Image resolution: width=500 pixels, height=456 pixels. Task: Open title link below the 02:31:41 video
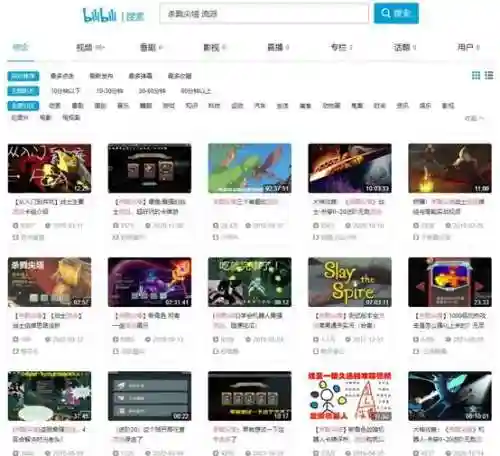tap(147, 320)
